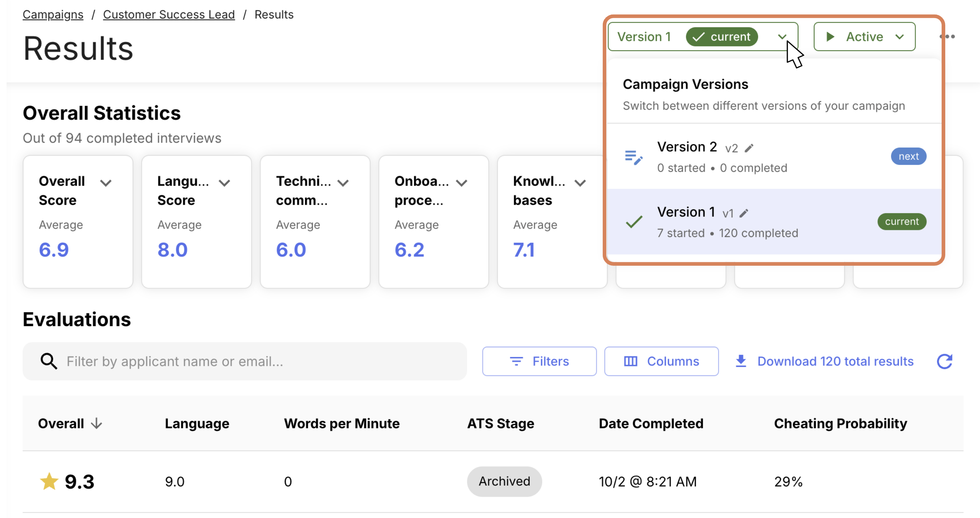Click the Version 2 draft edit-list icon
Viewport: 980px width, 518px height.
pyautogui.click(x=634, y=157)
